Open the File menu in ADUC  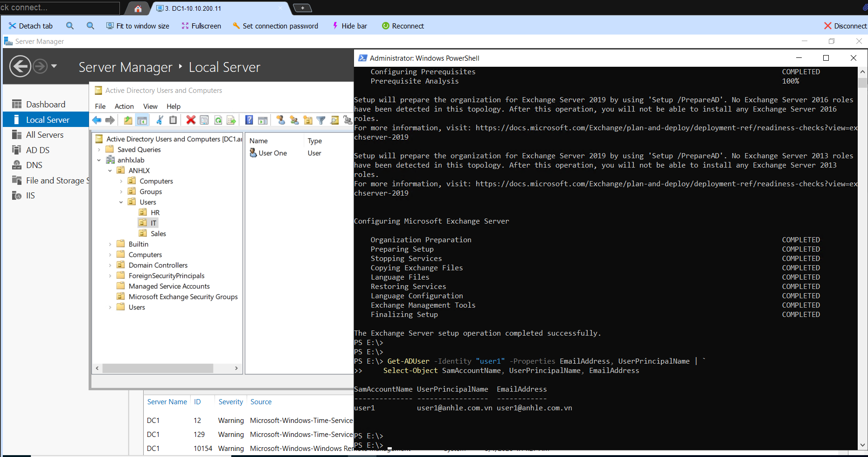[x=100, y=106]
